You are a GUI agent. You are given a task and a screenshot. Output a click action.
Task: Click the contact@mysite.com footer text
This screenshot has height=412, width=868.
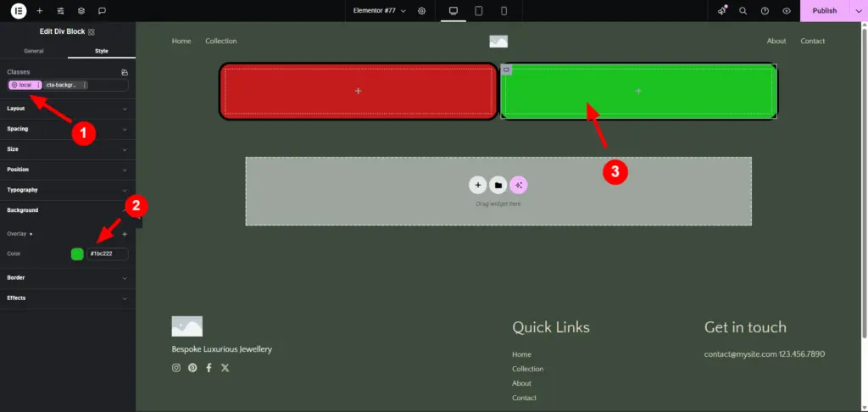741,354
